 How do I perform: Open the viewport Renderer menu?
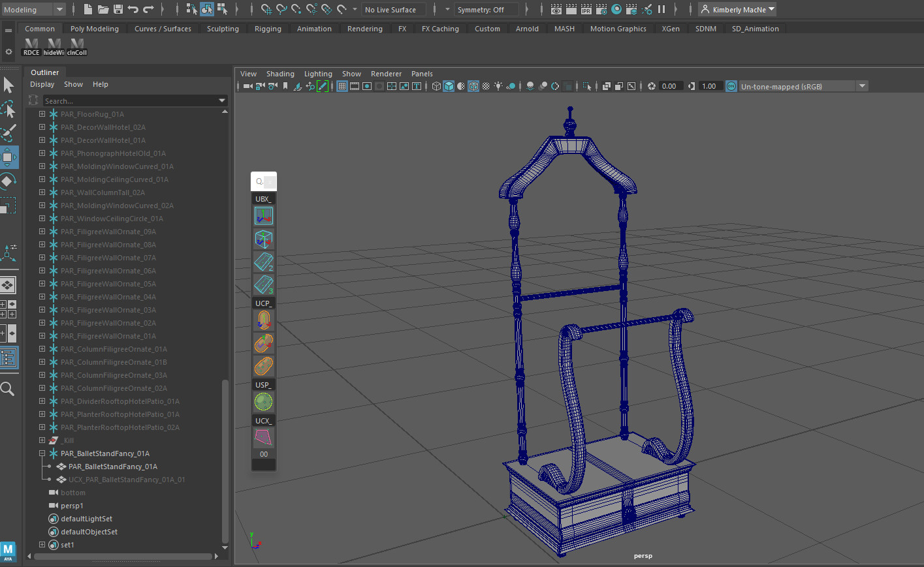point(386,74)
